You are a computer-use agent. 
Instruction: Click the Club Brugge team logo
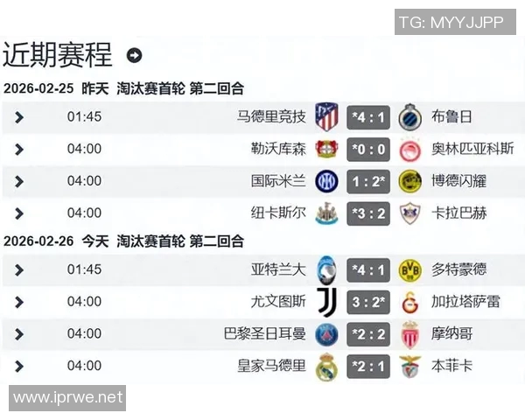coord(409,116)
